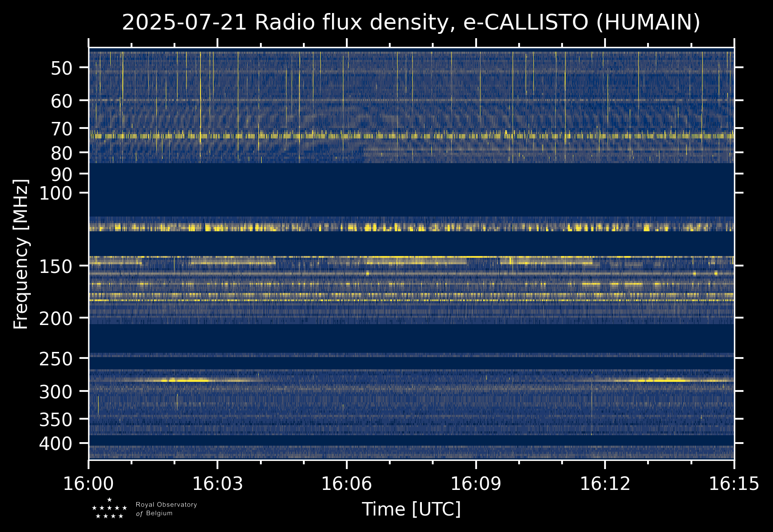Select the 16:15 time tick label
This screenshot has height=532, width=773.
[734, 483]
